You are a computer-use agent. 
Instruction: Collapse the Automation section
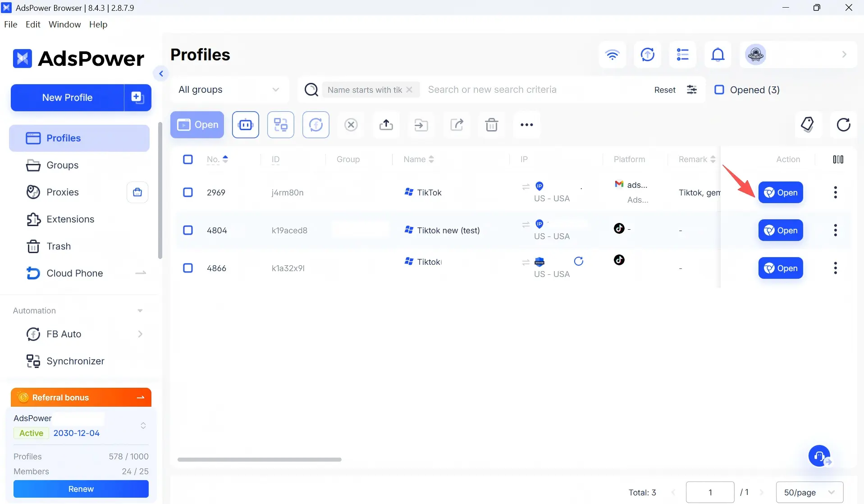[140, 311]
